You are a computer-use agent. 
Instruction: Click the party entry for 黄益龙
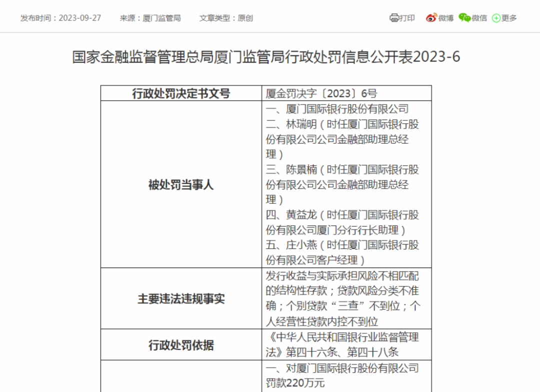click(x=342, y=222)
